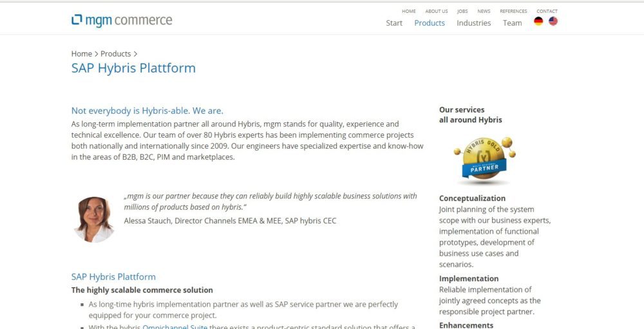Switch to English US flag
The width and height of the screenshot is (644, 329).
(x=553, y=21)
